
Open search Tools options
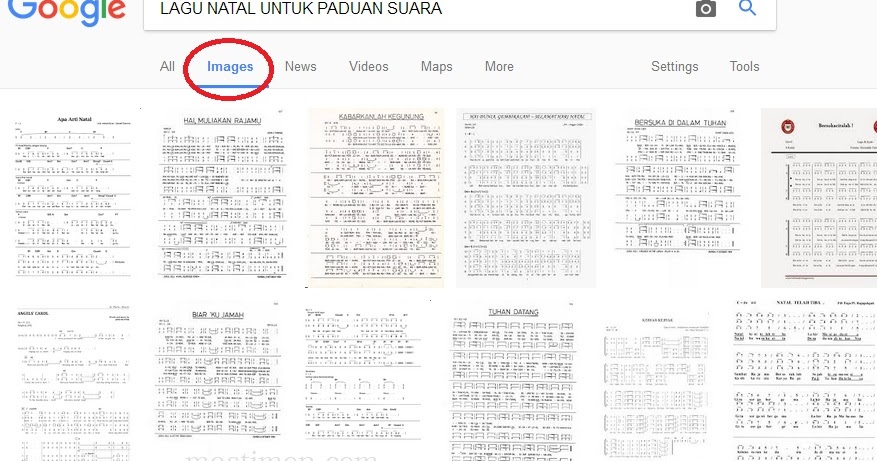point(744,67)
